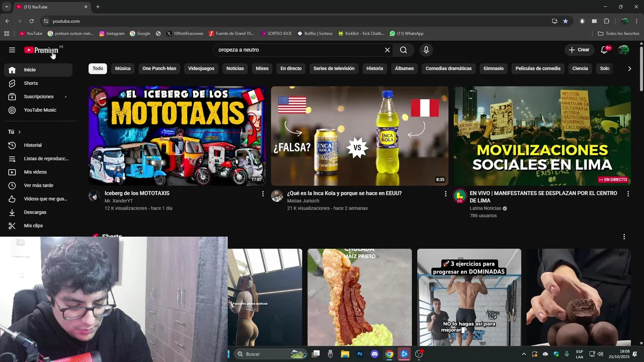Open Chrome extensions puzzle icon
This screenshot has height=362, width=644.
coord(606,21)
